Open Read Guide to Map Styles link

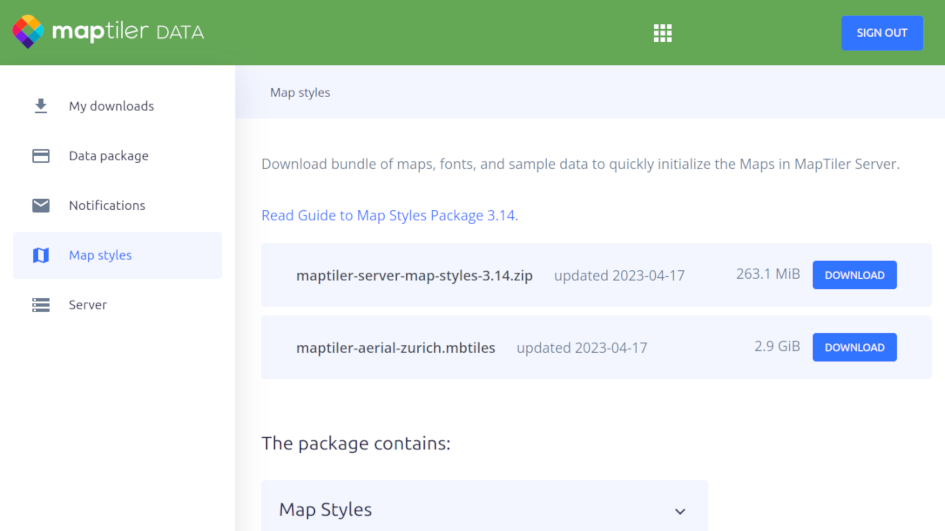[x=389, y=215]
